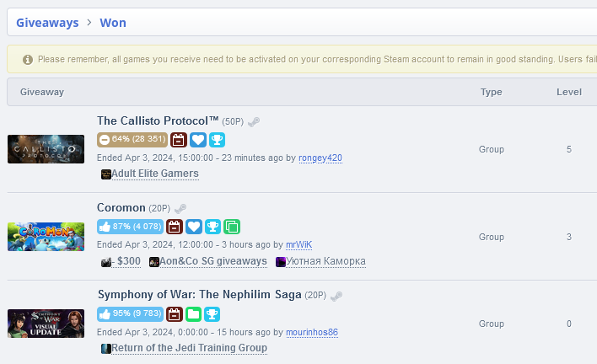
Task: Click the trophy icon in the Symphony of War row
Action: [212, 314]
